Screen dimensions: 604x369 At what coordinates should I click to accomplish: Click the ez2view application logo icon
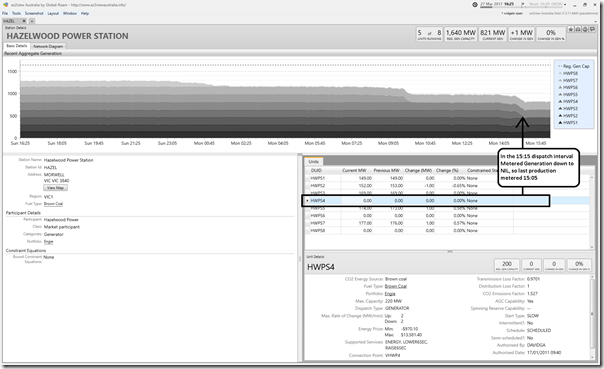(5, 5)
